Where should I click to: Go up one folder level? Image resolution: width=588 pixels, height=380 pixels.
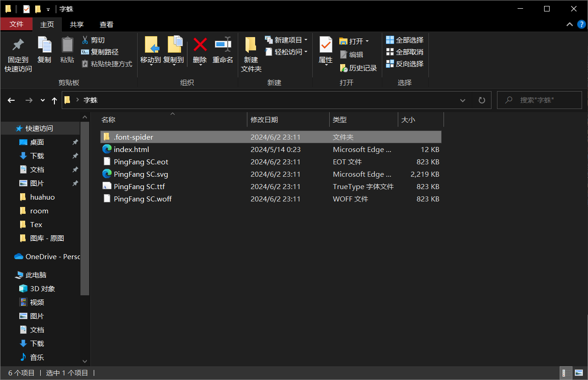click(x=54, y=100)
